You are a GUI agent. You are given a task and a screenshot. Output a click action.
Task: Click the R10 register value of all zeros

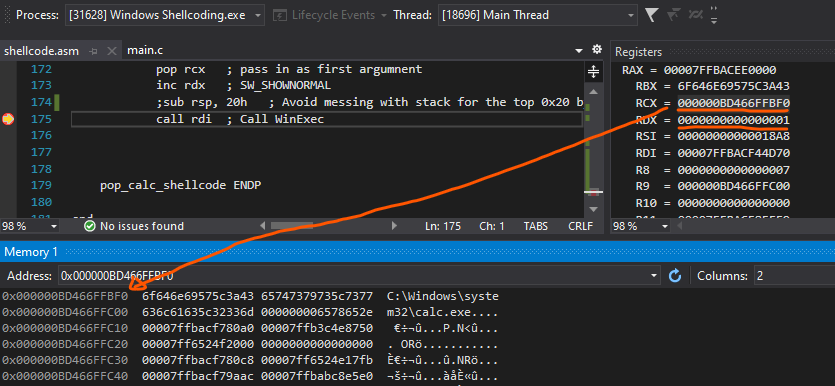[x=733, y=203]
